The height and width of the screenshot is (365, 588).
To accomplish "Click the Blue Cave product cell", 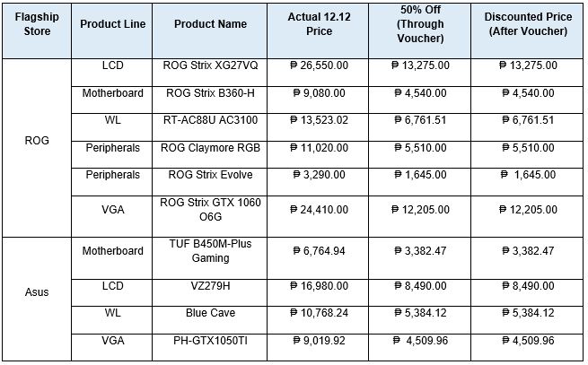I will (210, 319).
